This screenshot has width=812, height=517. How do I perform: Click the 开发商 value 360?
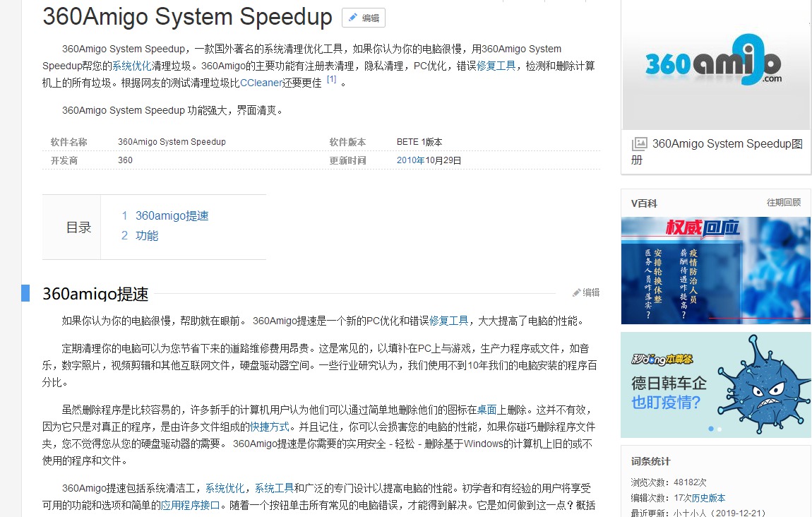[x=125, y=160]
